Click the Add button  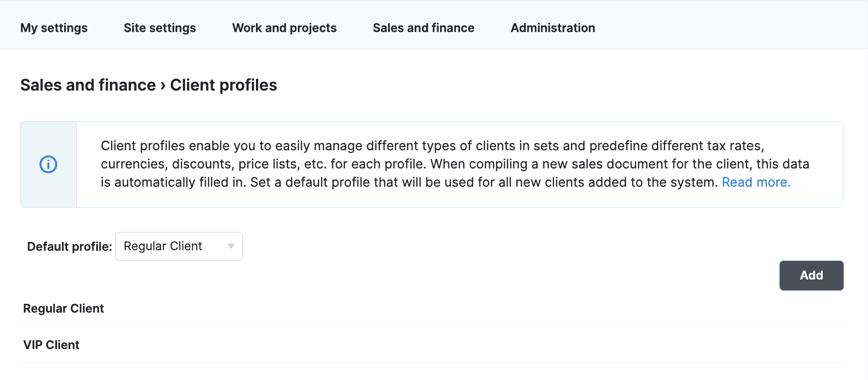point(811,276)
